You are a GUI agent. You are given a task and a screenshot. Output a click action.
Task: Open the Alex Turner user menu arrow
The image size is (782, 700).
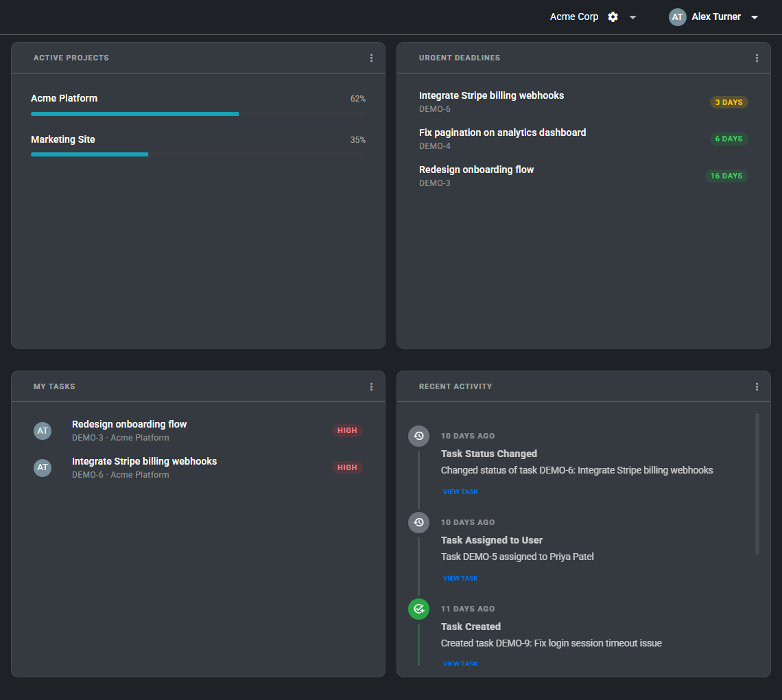point(755,17)
